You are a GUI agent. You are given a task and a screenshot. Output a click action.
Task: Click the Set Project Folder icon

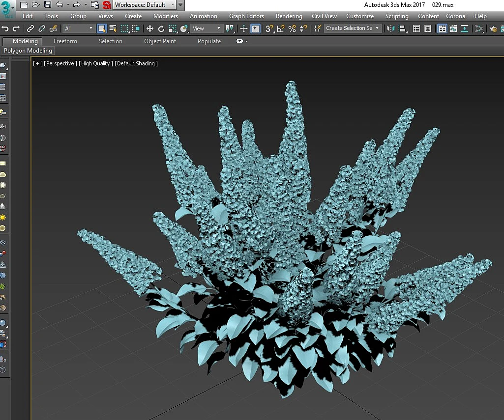95,5
